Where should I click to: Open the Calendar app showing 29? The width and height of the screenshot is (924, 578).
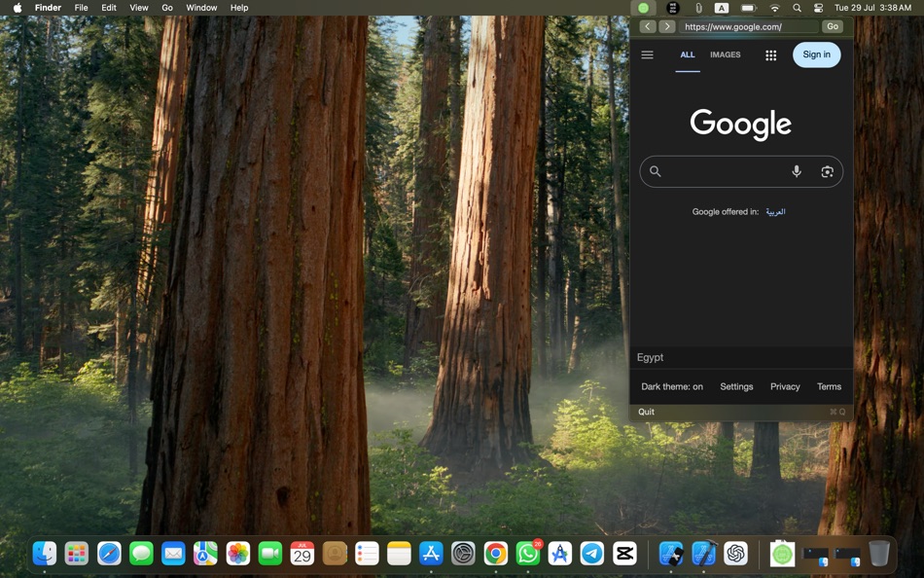click(x=302, y=554)
